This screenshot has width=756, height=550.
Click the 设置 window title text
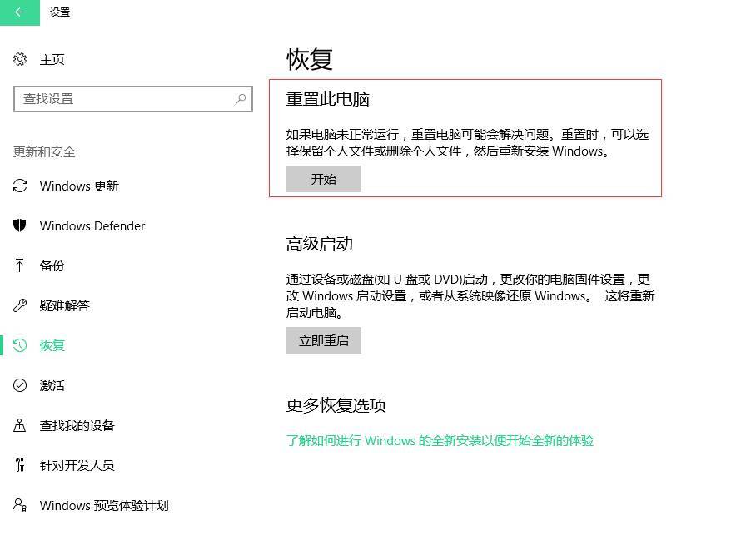coord(60,12)
